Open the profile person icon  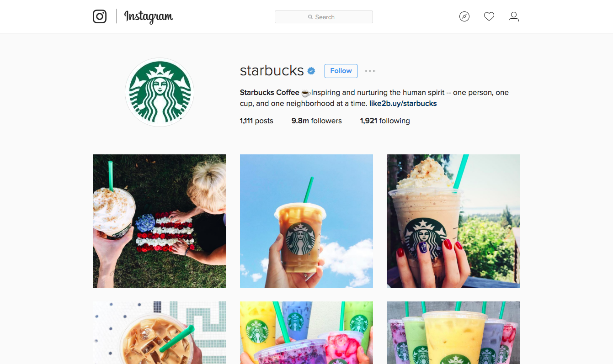coord(514,17)
